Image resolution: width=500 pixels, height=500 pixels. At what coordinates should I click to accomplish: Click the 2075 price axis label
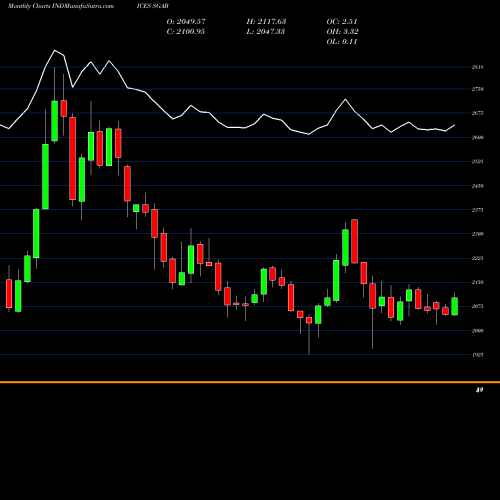point(478,306)
